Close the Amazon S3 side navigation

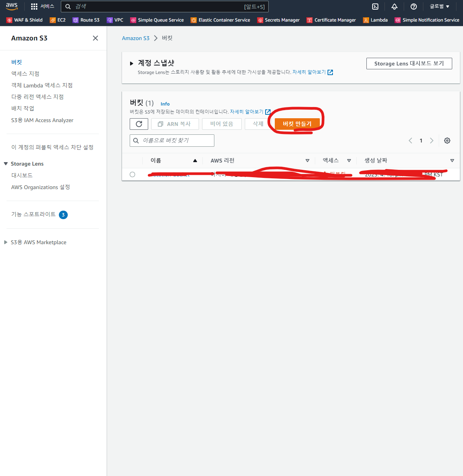95,38
